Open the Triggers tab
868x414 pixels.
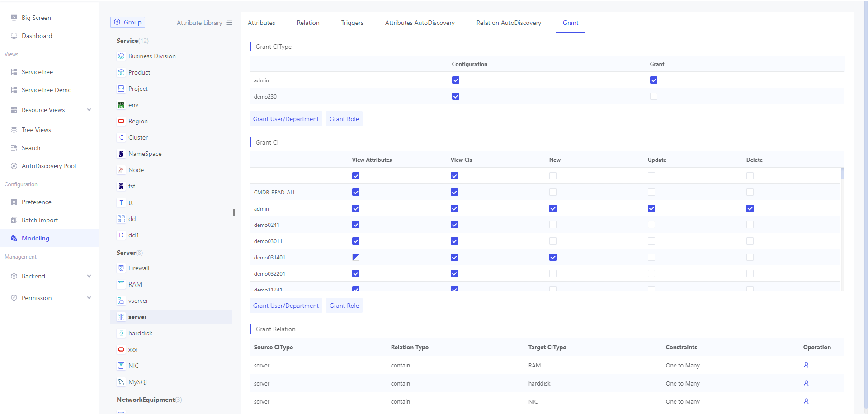tap(352, 23)
